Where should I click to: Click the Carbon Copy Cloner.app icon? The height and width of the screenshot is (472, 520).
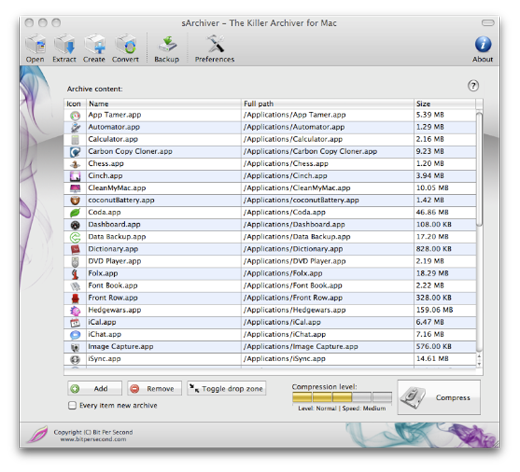(x=75, y=152)
